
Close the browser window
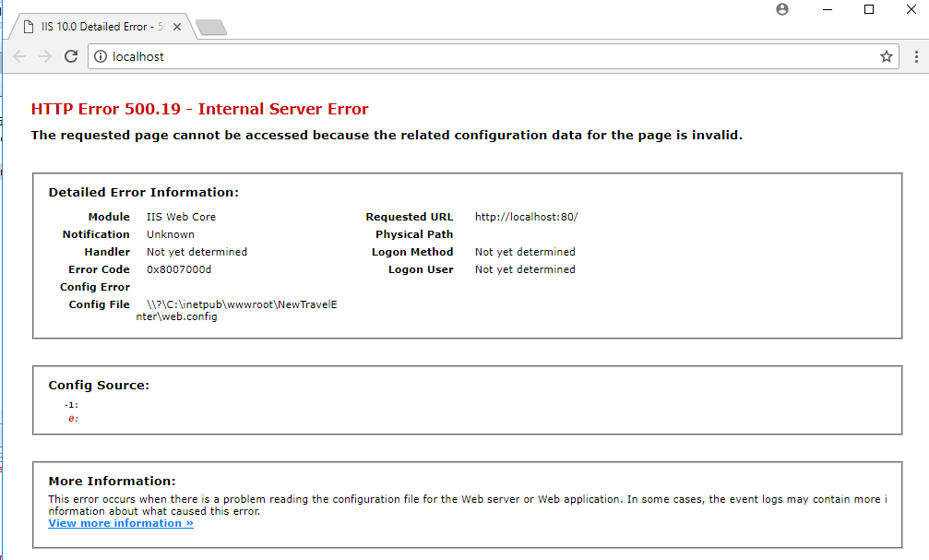point(911,9)
